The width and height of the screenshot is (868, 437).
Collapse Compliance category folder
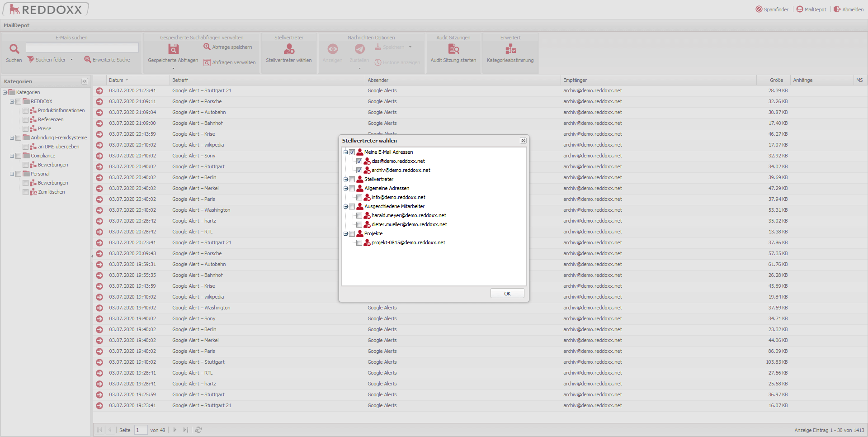(x=12, y=156)
